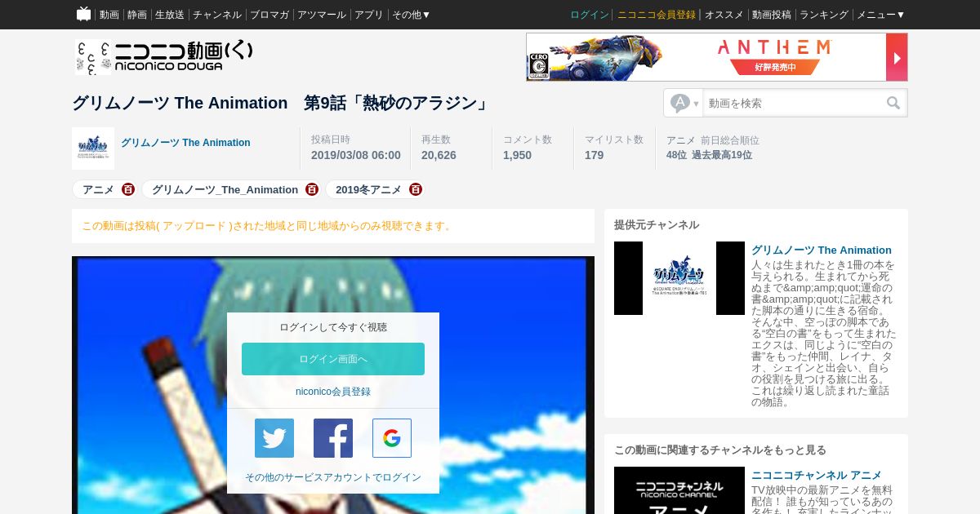The height and width of the screenshot is (514, 980).
Task: Click the 2019冬アニメ tag
Action: (x=368, y=189)
